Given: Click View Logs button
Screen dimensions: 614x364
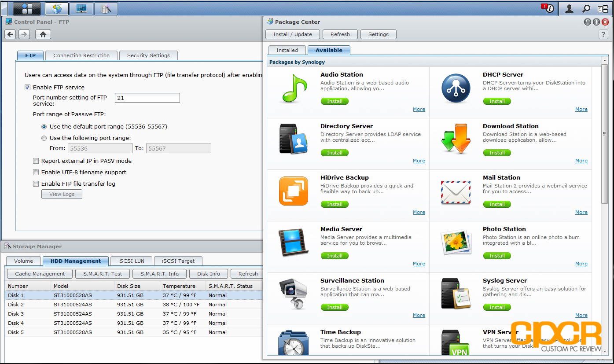Looking at the screenshot, I should point(62,194).
